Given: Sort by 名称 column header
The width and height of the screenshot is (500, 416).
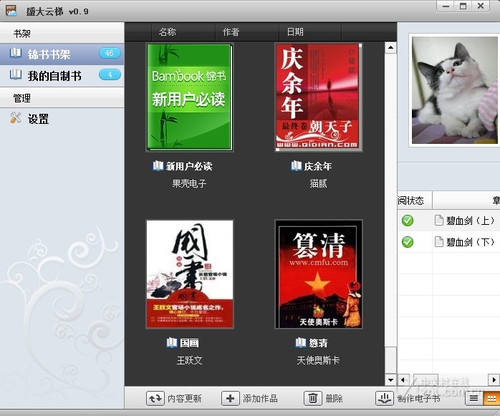Looking at the screenshot, I should [x=167, y=32].
